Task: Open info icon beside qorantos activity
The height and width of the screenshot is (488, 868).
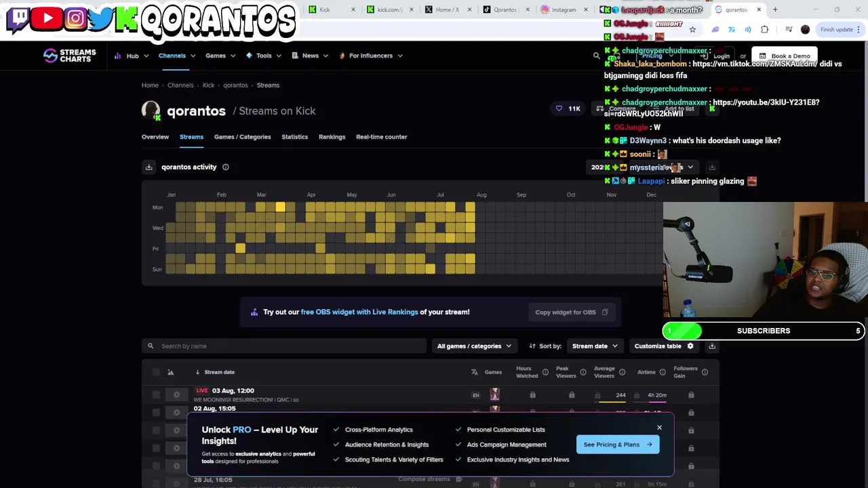Action: [226, 167]
